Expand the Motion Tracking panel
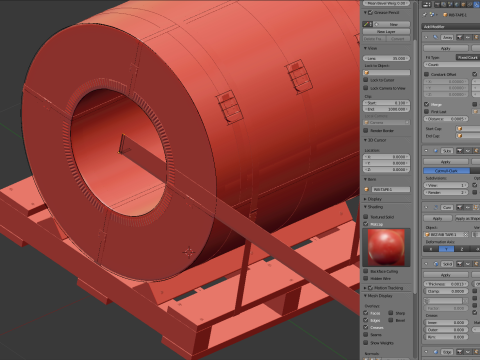This screenshot has width=480, height=360. 365,288
